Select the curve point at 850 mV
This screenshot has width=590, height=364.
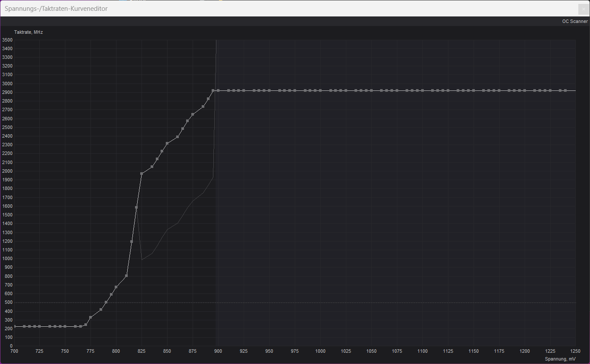click(x=167, y=143)
